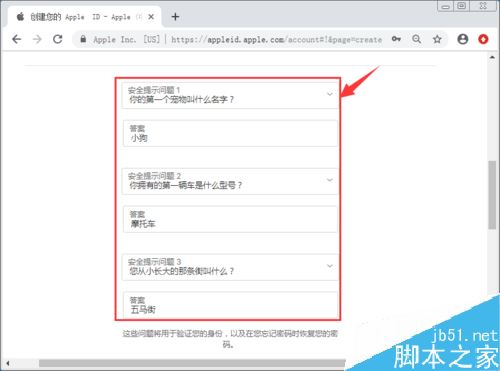Image resolution: width=500 pixels, height=371 pixels.
Task: Click the answer field containing 摩托车
Action: (230, 219)
